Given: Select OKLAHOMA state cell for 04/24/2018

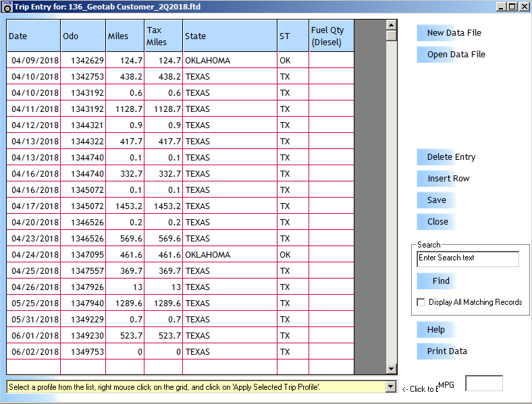Looking at the screenshot, I should [x=230, y=254].
